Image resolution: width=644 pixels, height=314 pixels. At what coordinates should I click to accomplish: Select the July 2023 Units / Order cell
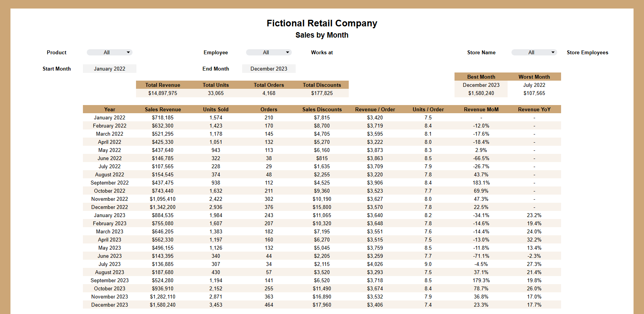[x=428, y=264]
